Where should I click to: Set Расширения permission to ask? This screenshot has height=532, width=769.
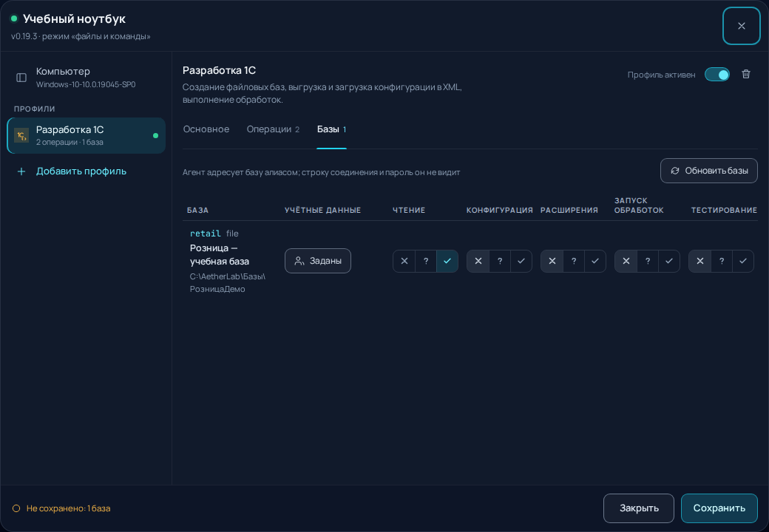tap(574, 261)
